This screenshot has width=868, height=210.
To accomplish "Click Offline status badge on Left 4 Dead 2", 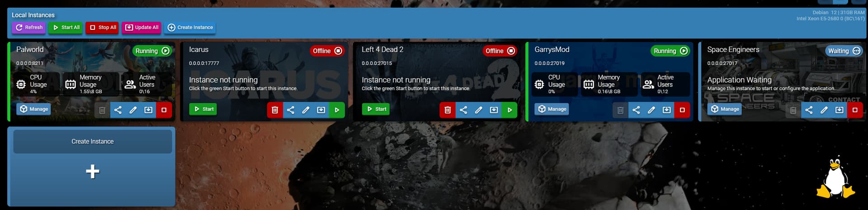I will pos(500,51).
